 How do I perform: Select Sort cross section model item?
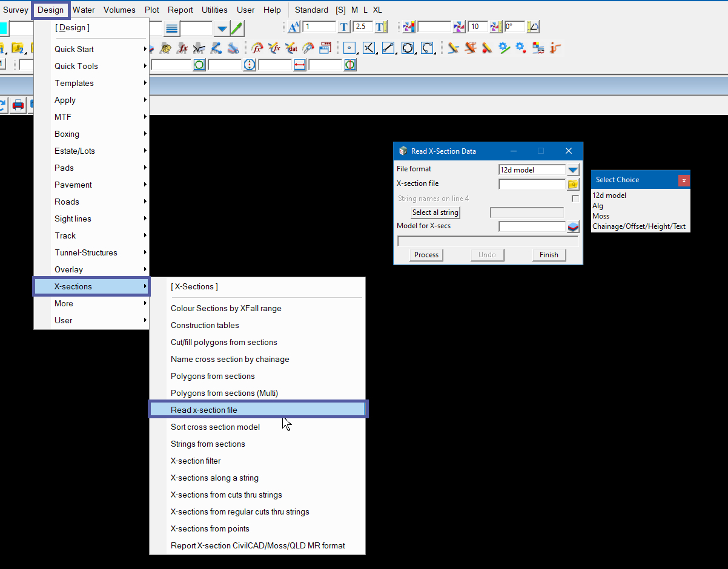pyautogui.click(x=258, y=427)
